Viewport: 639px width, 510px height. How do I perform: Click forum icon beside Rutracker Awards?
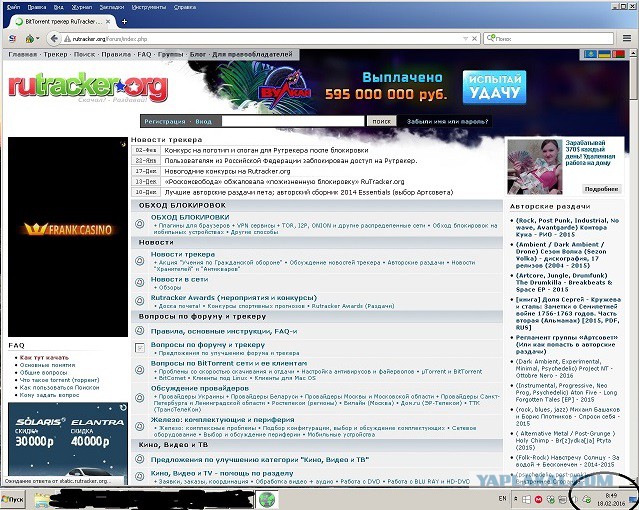pyautogui.click(x=140, y=301)
